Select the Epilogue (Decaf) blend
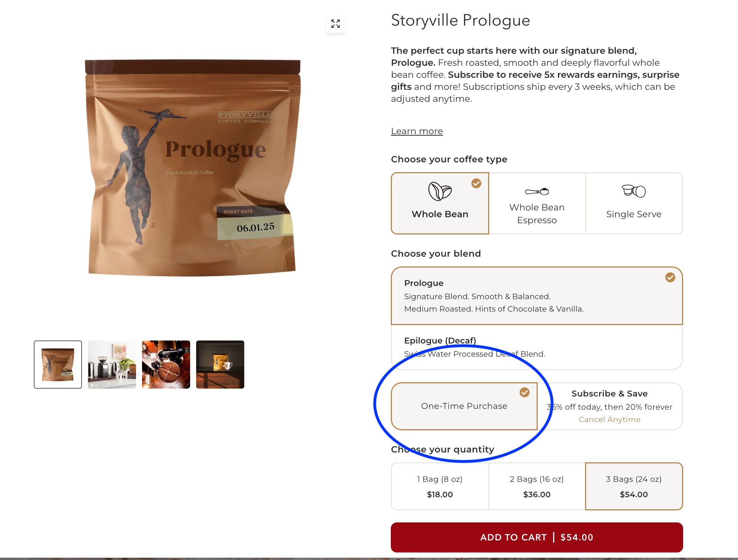Viewport: 738px width, 560px height. point(537,347)
